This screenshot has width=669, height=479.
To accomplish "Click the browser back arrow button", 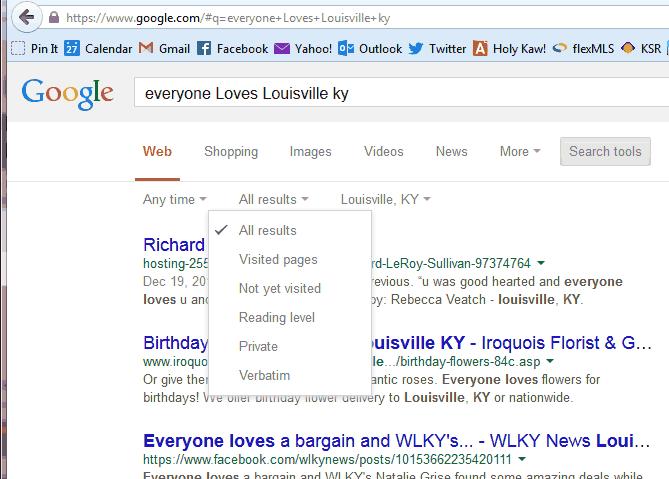I will 27,17.
